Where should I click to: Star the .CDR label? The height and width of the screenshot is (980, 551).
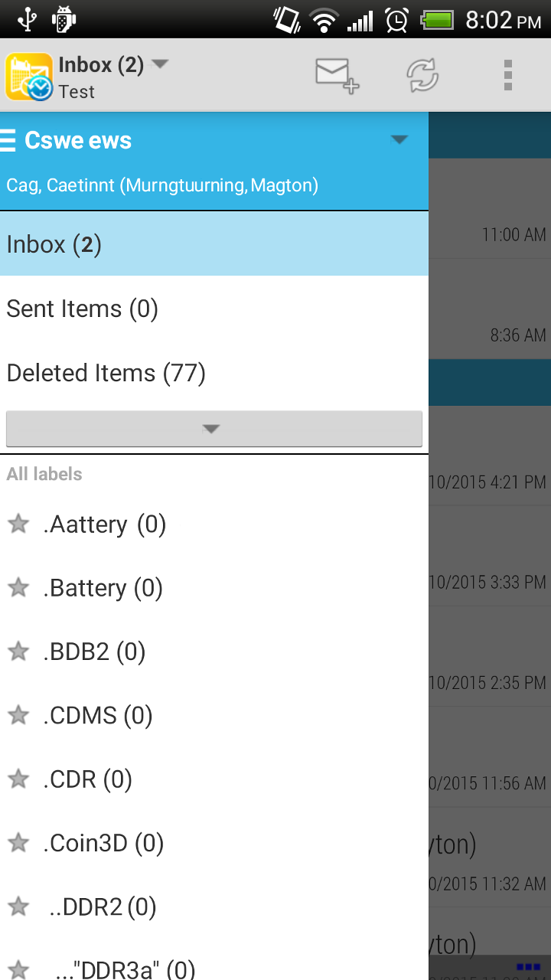18,779
